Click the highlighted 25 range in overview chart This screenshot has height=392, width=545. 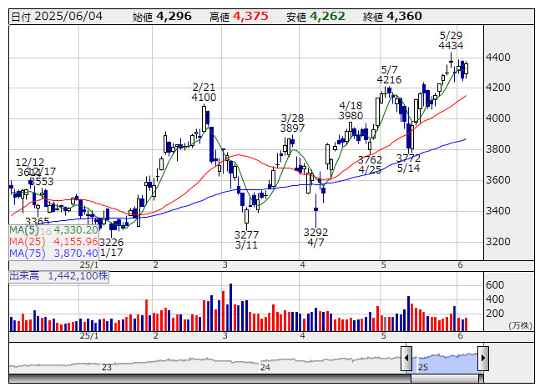[445, 363]
